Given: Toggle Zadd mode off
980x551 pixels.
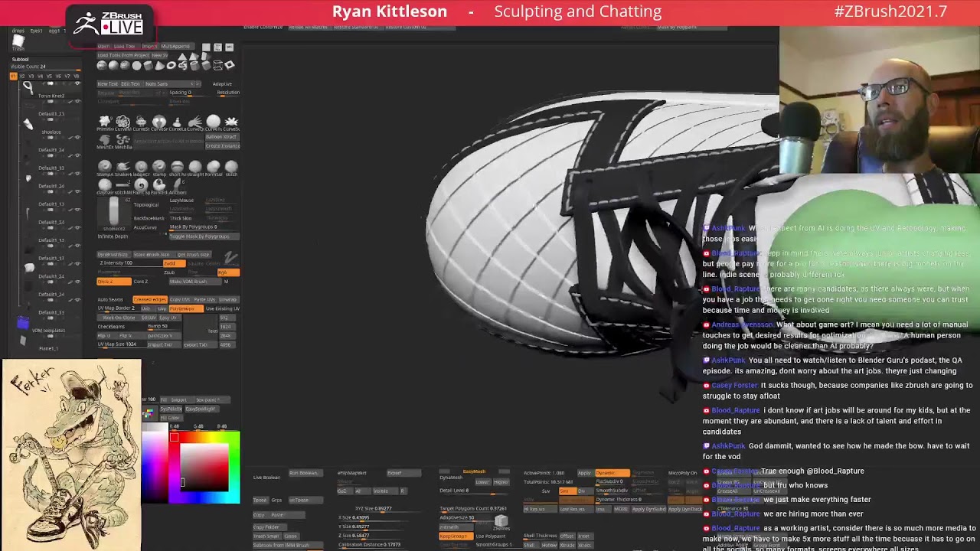Looking at the screenshot, I should 173,263.
